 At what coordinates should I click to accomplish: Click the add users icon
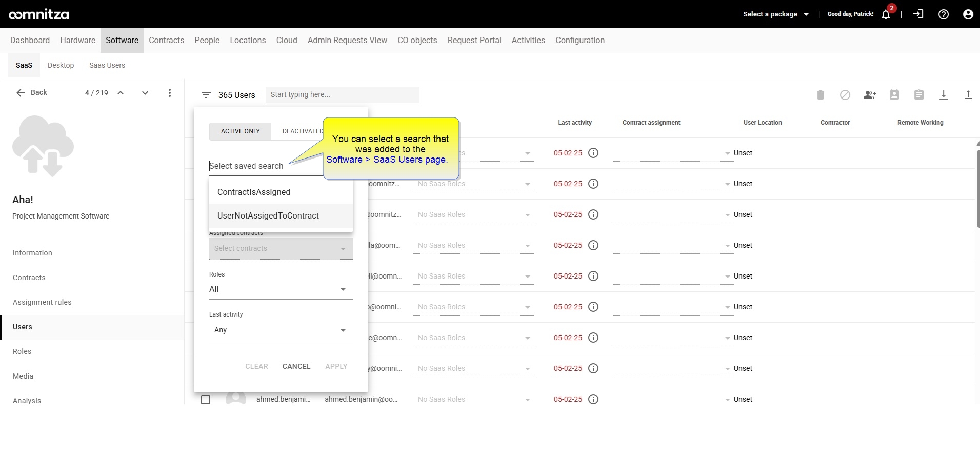click(x=870, y=95)
